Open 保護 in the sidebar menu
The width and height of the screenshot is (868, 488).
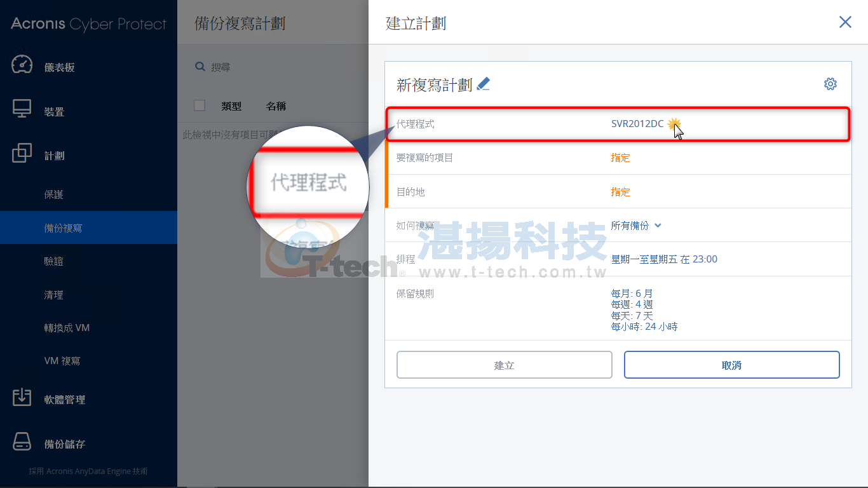click(x=54, y=194)
